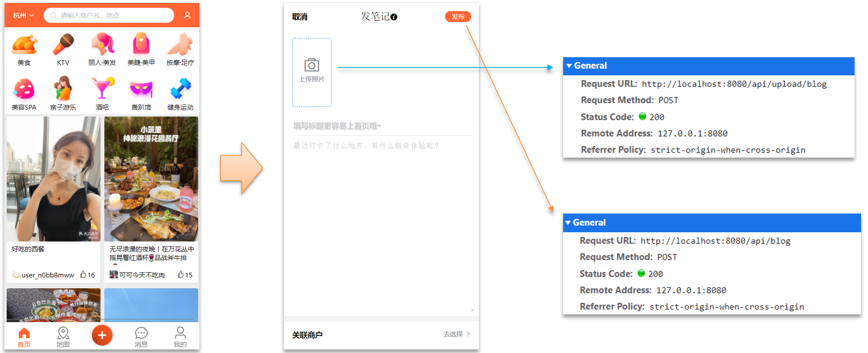The height and width of the screenshot is (353, 868).
Task: Click the merchant search input field
Action: coord(109,15)
